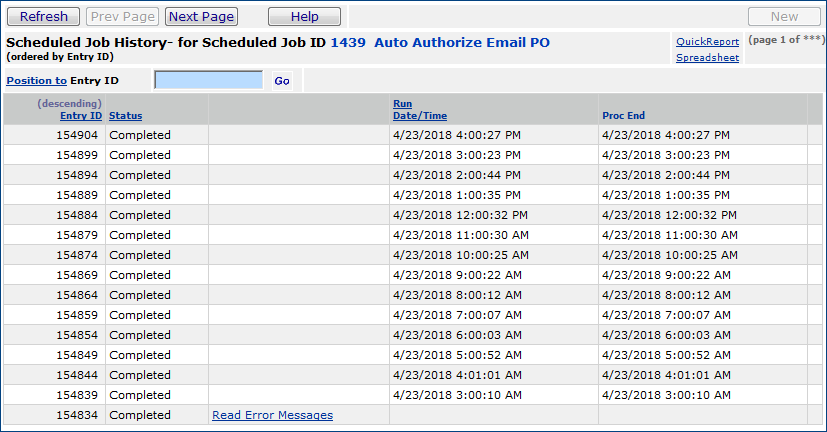Click Proc End time 4/23/2018 6:00:03 AM

(x=666, y=335)
